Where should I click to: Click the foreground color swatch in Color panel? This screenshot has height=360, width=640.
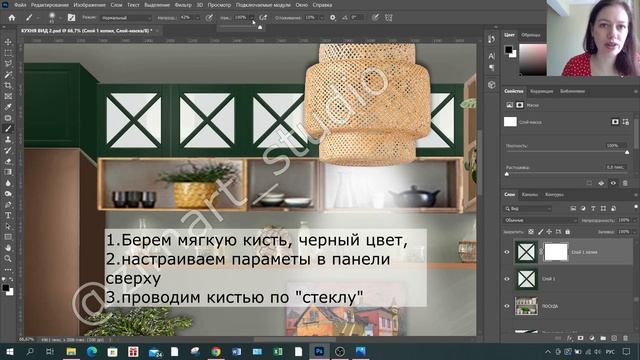[508, 50]
